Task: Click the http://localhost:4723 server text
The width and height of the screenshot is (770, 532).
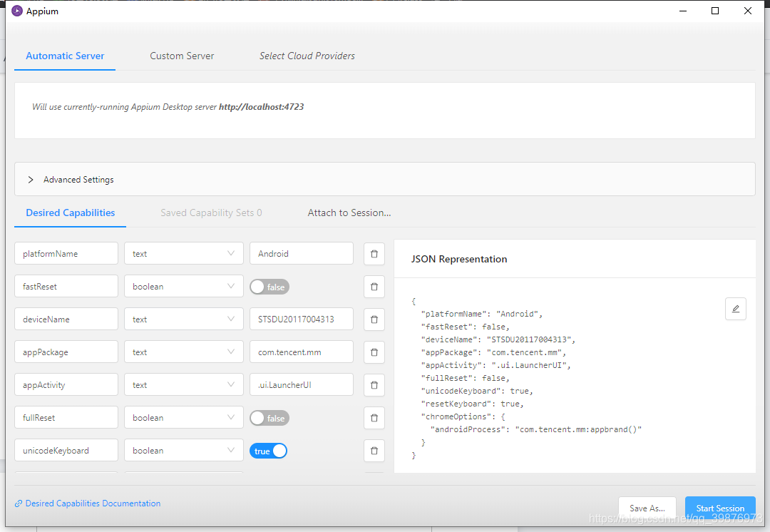Action: click(261, 106)
